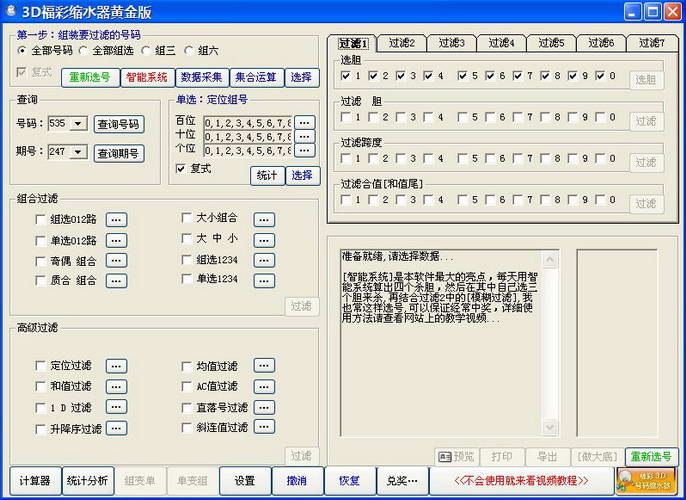Image resolution: width=686 pixels, height=500 pixels.
Task: Open the 期号 dropdown showing 247
Action: pyautogui.click(x=79, y=152)
